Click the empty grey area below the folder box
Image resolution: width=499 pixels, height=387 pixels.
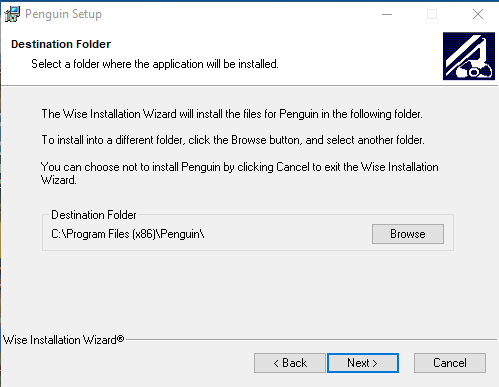248,290
